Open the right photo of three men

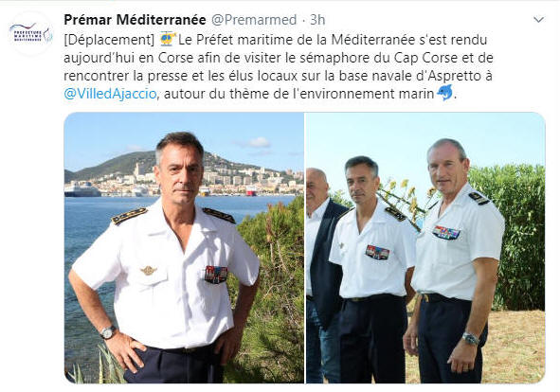(x=425, y=248)
